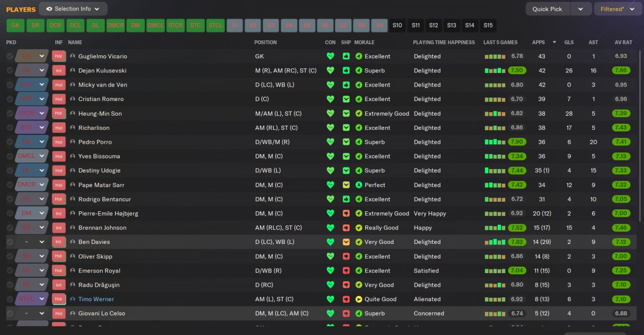Click the match sharpness icon for Dejan Kulusevski
This screenshot has height=335, width=644.
[x=346, y=70]
